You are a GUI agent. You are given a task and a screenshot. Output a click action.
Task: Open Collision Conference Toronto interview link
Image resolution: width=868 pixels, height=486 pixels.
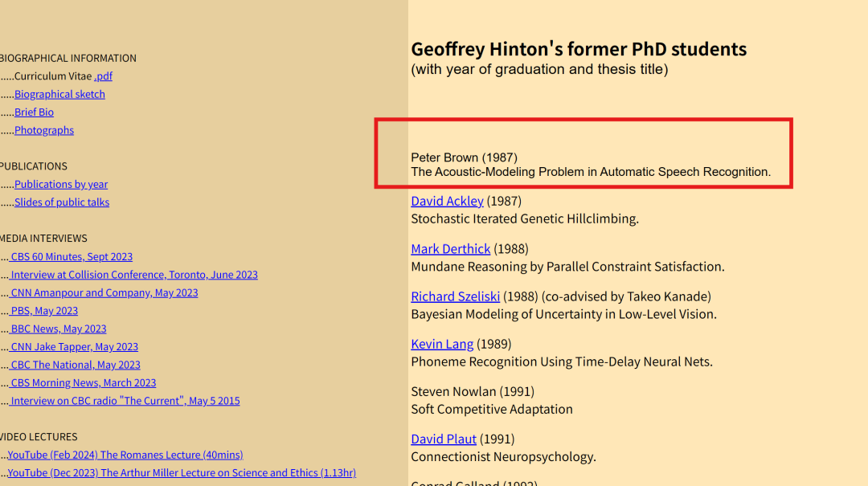click(134, 275)
